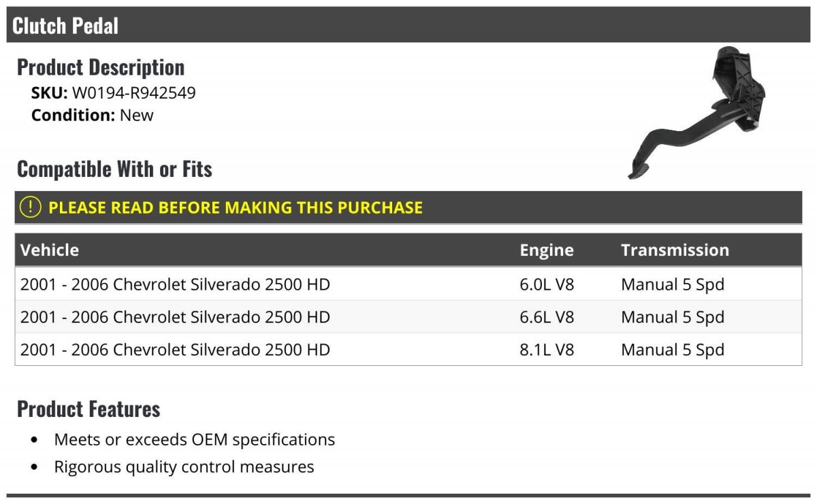Viewport: 817px width, 504px height.
Task: Click the SKU value W0194-R942549
Action: pyautogui.click(x=134, y=93)
